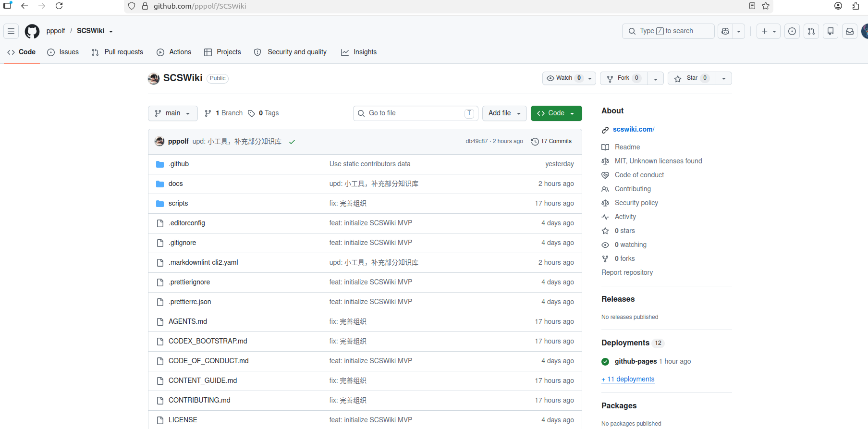The image size is (868, 429).
Task: Switch to the Issues tab
Action: tap(63, 52)
